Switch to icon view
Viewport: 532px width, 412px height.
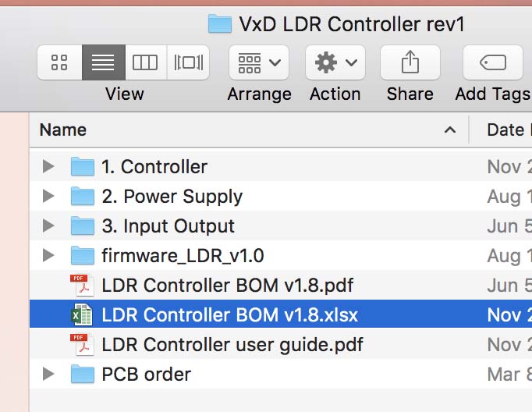60,62
